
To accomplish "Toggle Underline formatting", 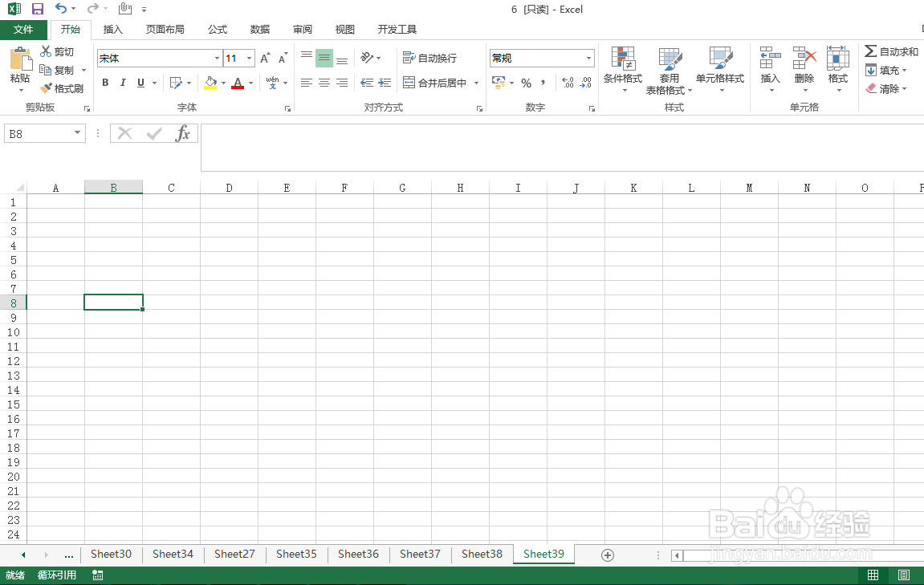I will point(140,83).
